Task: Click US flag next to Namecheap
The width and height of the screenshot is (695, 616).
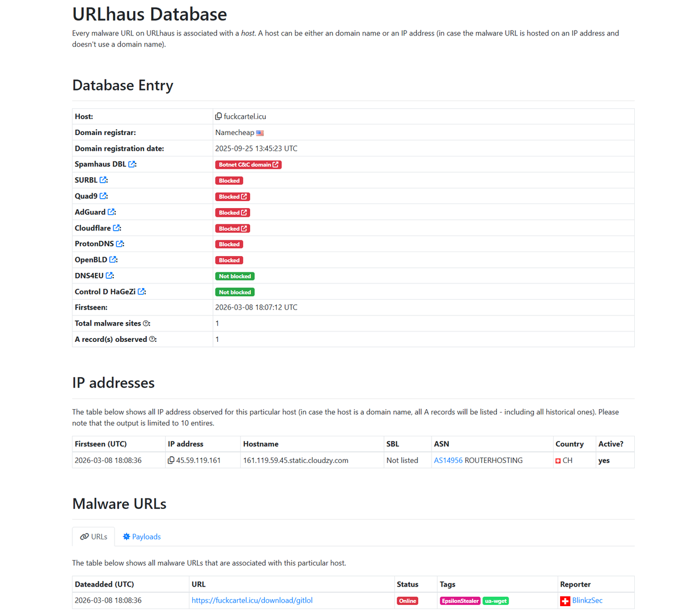Action: pos(260,133)
